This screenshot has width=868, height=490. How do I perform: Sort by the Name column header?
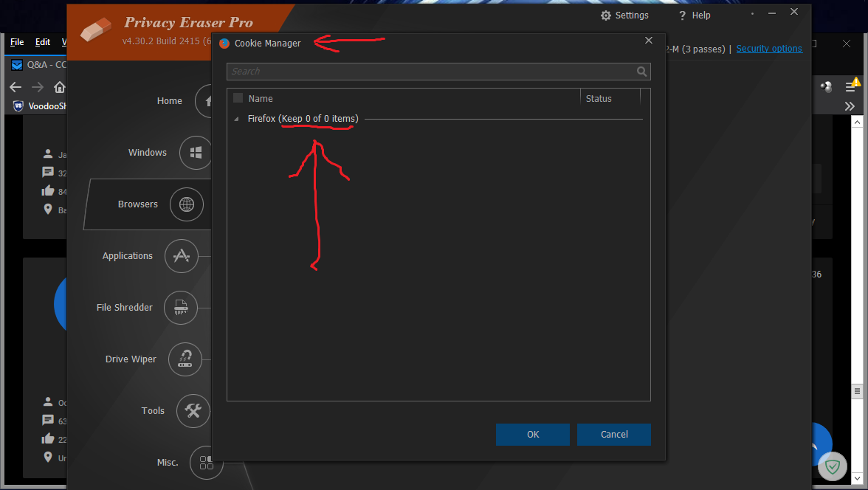click(261, 99)
